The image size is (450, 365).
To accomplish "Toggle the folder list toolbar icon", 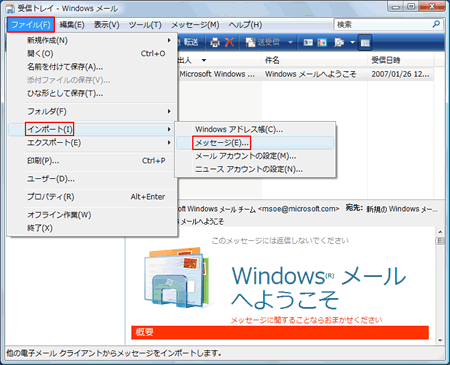I will pyautogui.click(x=365, y=42).
